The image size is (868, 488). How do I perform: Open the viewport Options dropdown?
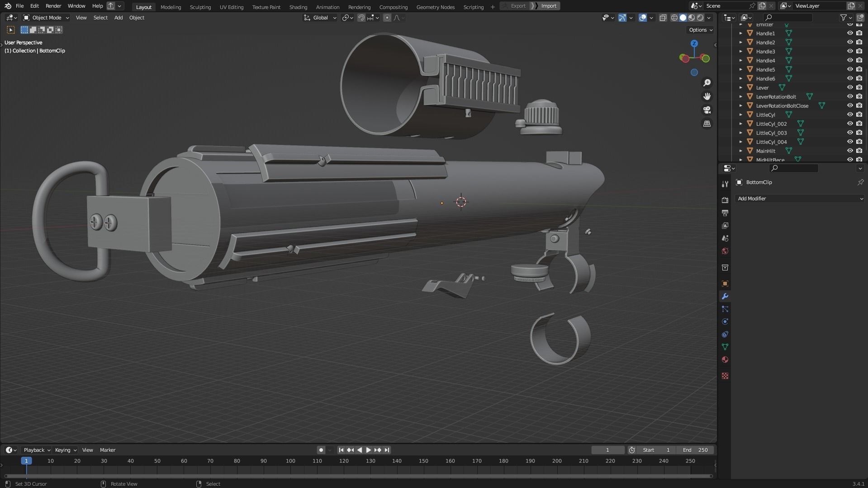click(700, 30)
